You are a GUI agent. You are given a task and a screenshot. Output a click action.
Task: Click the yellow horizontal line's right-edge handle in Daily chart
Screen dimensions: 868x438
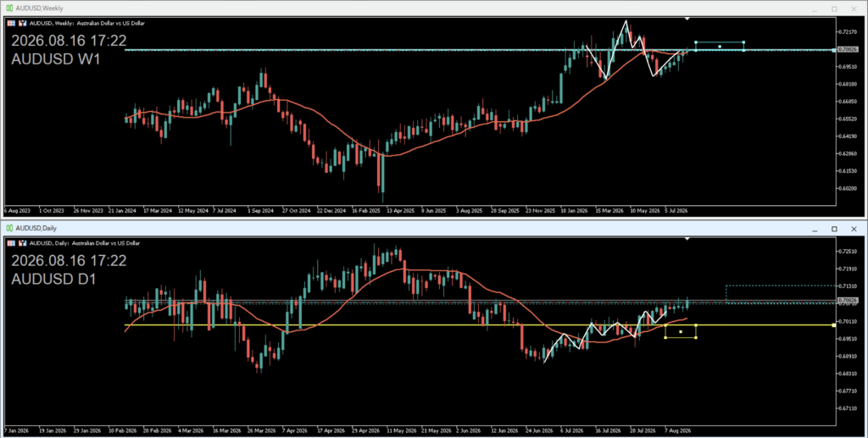(834, 325)
